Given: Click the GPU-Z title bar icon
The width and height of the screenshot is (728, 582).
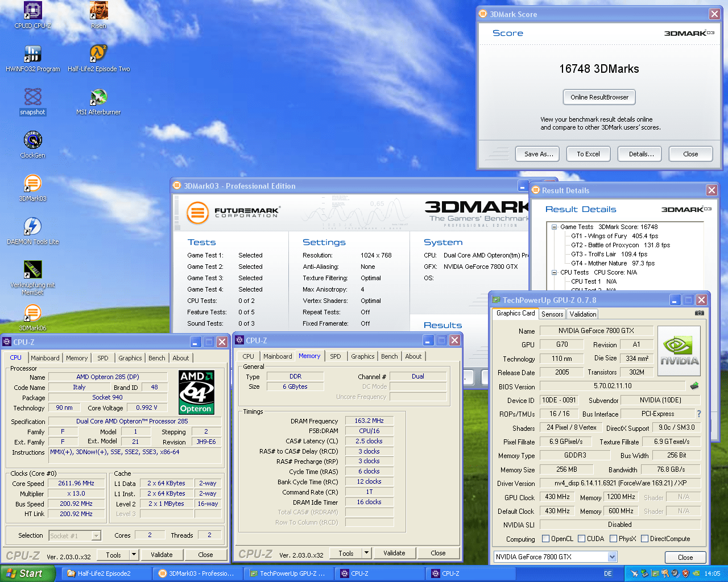Looking at the screenshot, I should tap(497, 300).
